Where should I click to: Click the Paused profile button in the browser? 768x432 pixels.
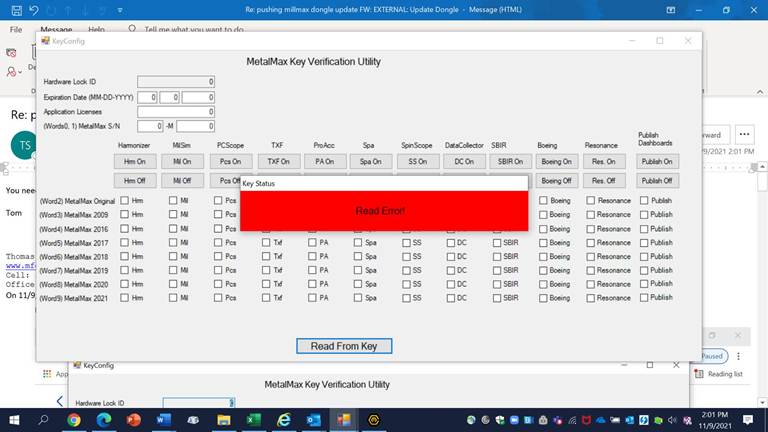[712, 356]
